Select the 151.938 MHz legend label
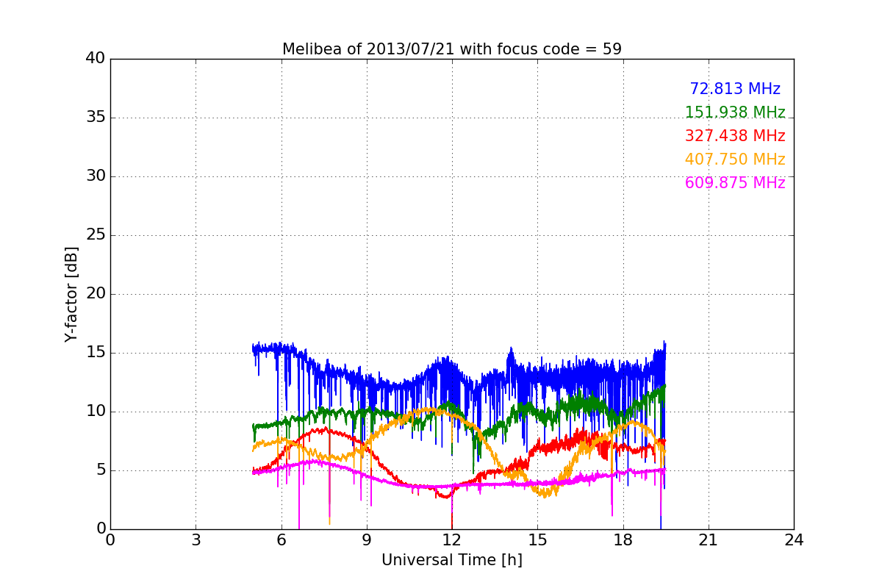The width and height of the screenshot is (882, 588). [735, 112]
